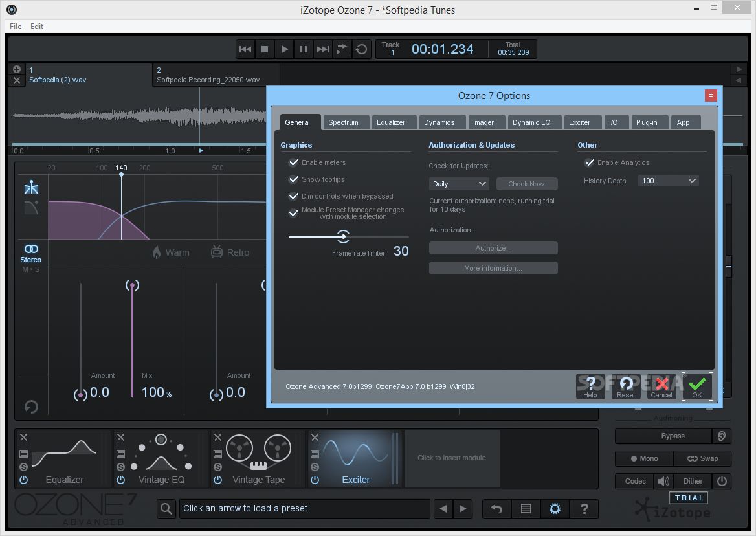The image size is (756, 536).
Task: Select the Stereo mode link icon
Action: click(x=31, y=249)
